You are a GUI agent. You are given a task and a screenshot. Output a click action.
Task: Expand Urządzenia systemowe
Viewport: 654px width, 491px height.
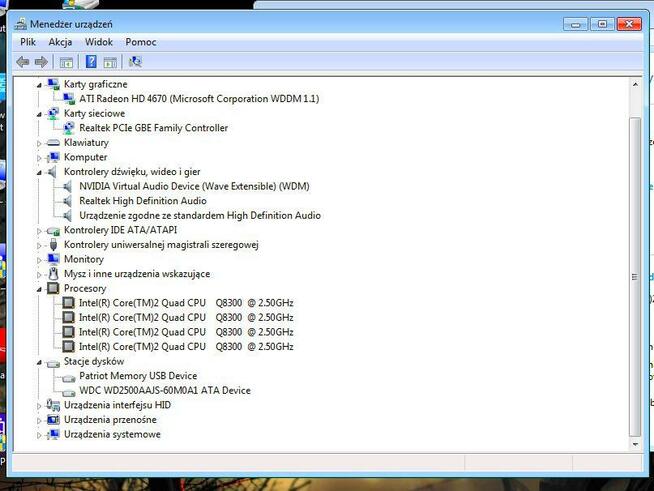coord(39,436)
